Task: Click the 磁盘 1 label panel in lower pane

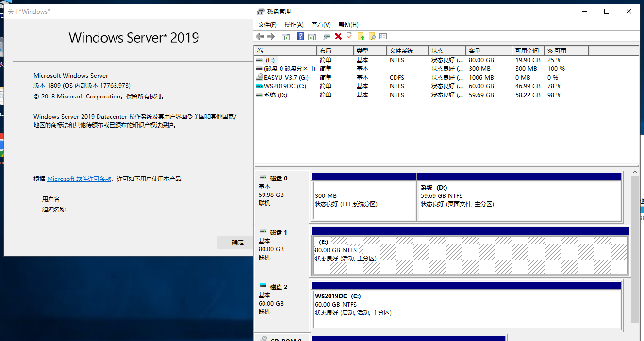Action: (x=282, y=250)
